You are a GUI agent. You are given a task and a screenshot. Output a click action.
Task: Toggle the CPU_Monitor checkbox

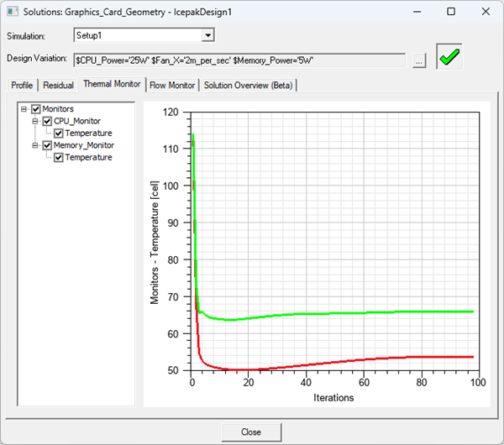click(47, 121)
